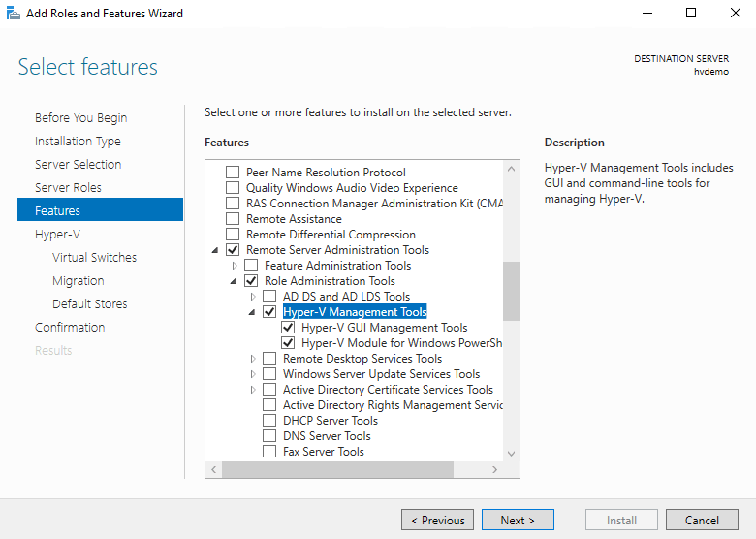Click the horizontal scroll left arrow

click(x=213, y=469)
